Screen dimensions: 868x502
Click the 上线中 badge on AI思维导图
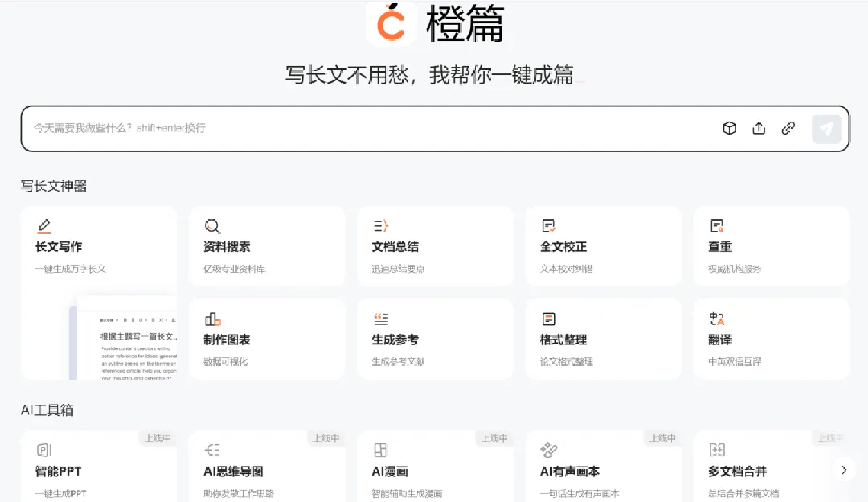pyautogui.click(x=326, y=438)
